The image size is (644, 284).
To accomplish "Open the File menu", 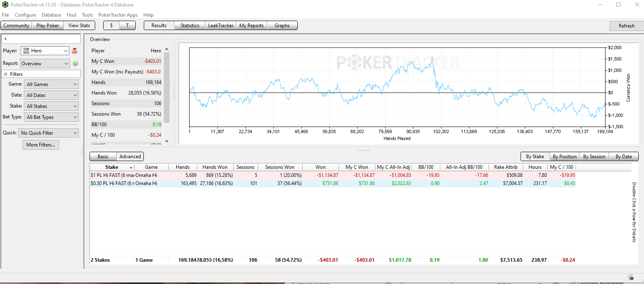I will pyautogui.click(x=5, y=15).
